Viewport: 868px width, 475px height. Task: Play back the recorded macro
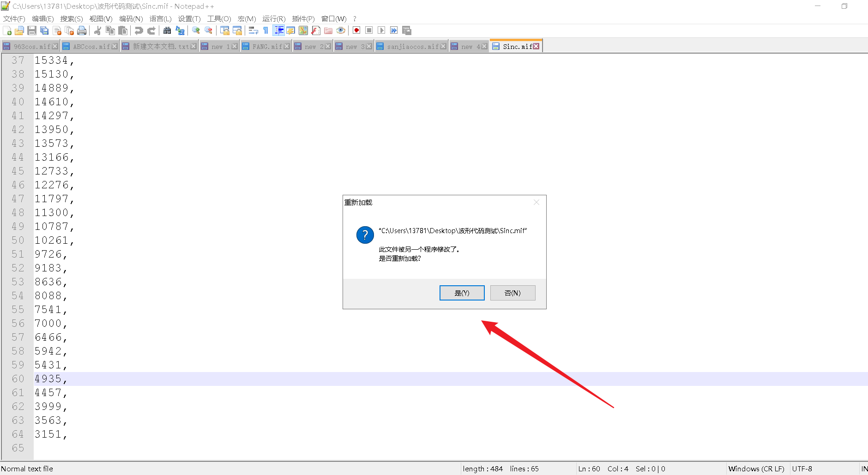pyautogui.click(x=381, y=30)
